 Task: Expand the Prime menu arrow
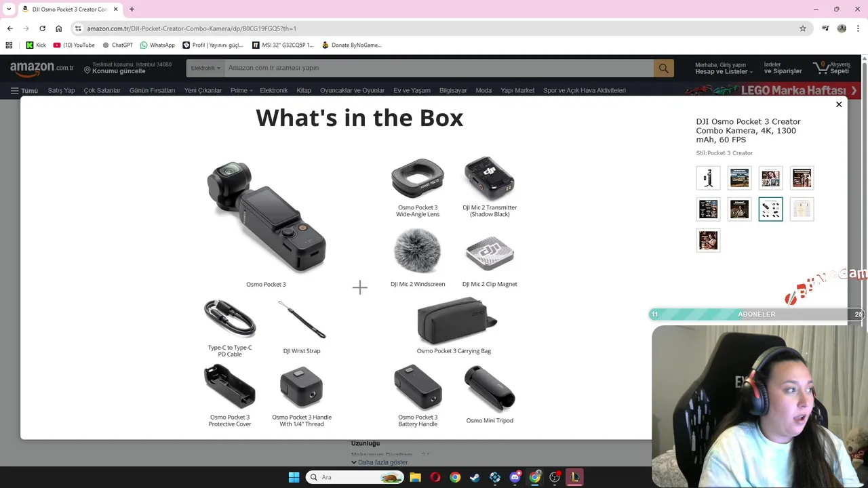pyautogui.click(x=251, y=91)
